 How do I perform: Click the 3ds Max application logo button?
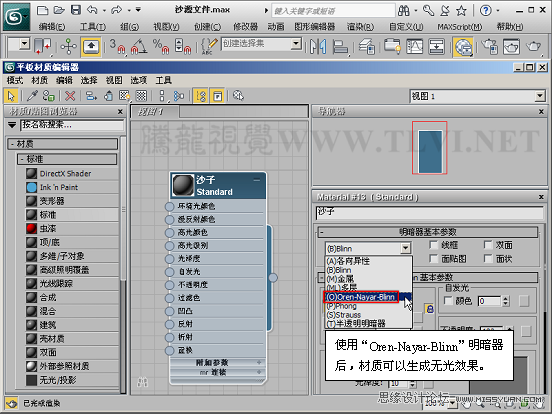point(16,16)
